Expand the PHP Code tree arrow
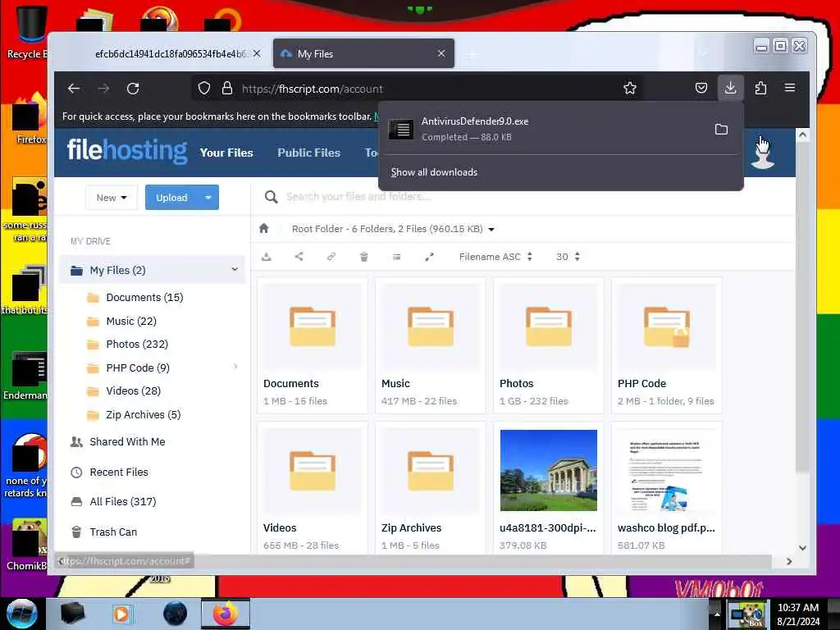840x630 pixels. coord(235,367)
